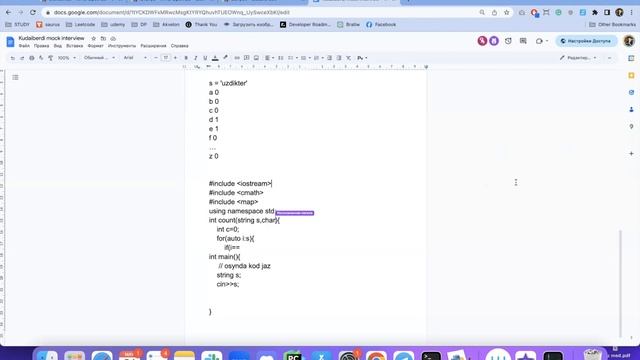Open the checklist dropdown
Image resolution: width=640 pixels, height=360 pixels.
[x=293, y=58]
